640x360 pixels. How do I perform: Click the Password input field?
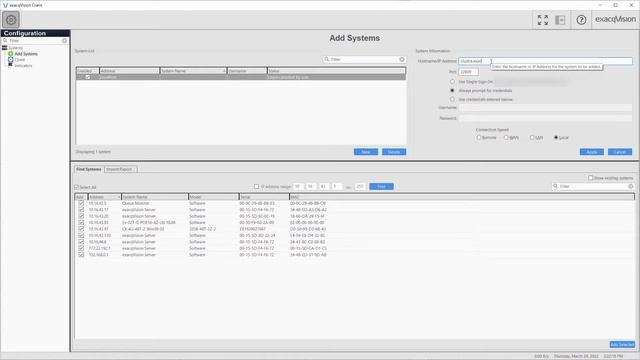click(545, 118)
